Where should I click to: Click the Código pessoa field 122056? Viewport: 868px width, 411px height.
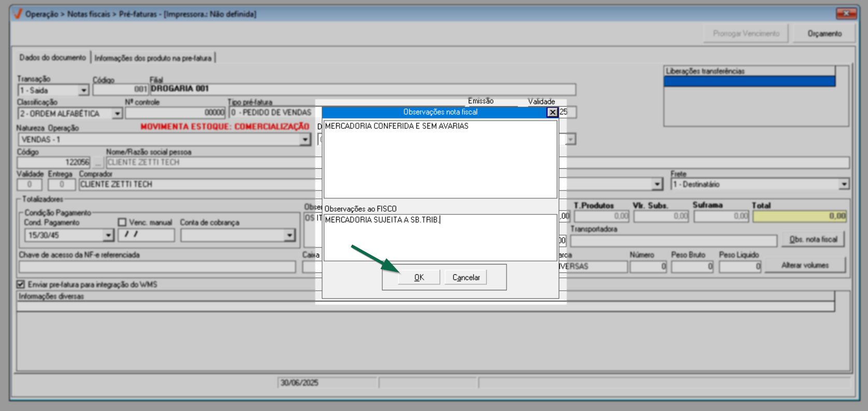click(x=54, y=163)
